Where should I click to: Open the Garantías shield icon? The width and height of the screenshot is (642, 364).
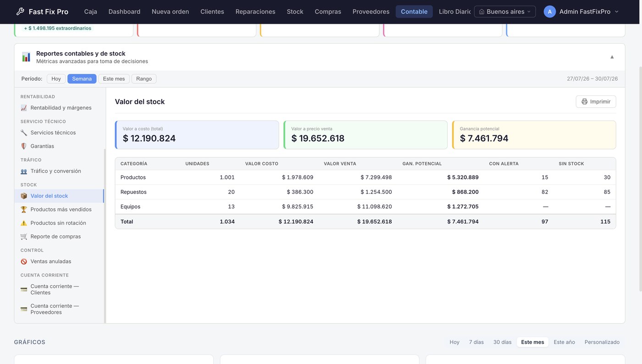24,146
